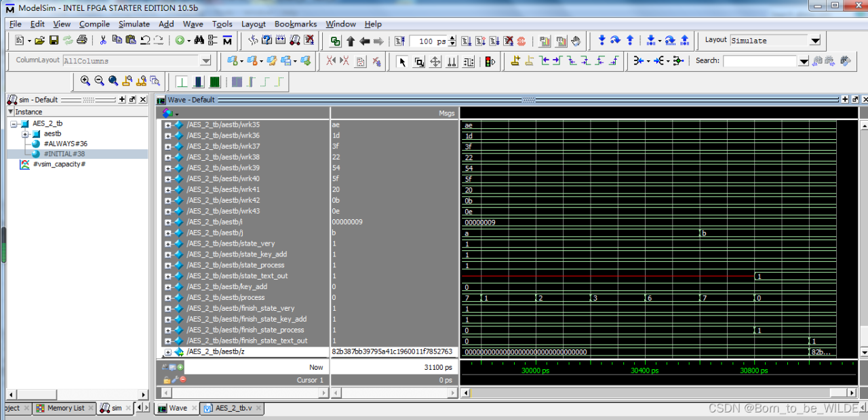This screenshot has width=868, height=420.
Task: Click the Step Over curved arrow icon
Action: 615,40
